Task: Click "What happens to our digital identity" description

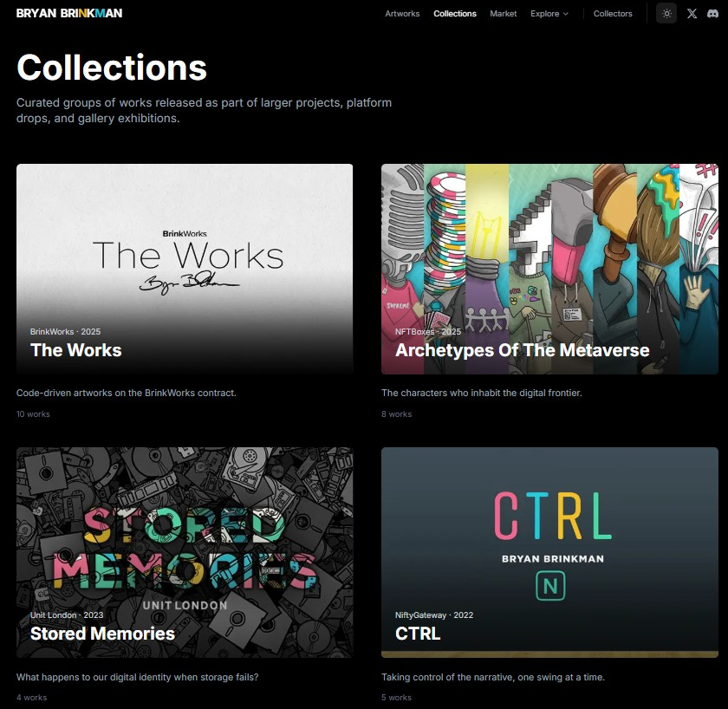Action: pyautogui.click(x=137, y=677)
